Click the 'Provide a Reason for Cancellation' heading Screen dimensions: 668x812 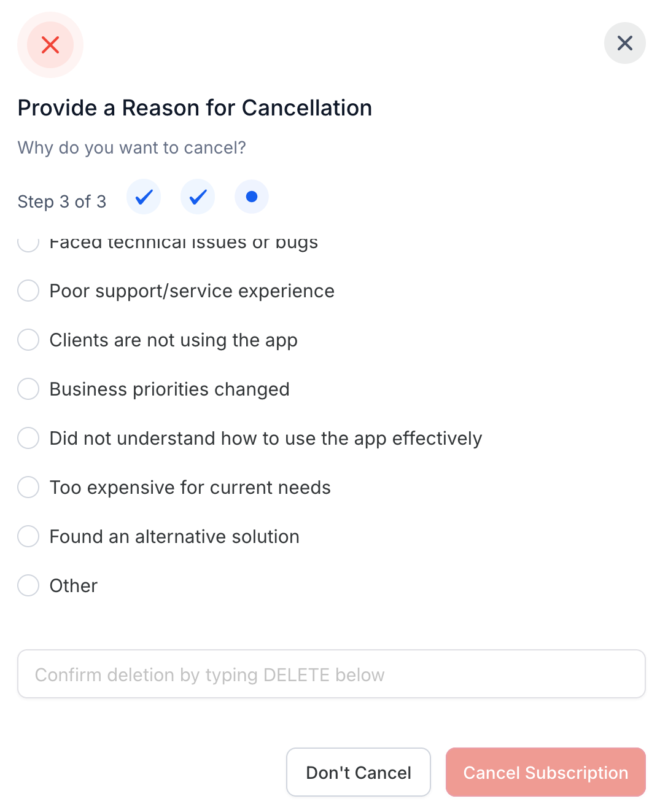(195, 108)
